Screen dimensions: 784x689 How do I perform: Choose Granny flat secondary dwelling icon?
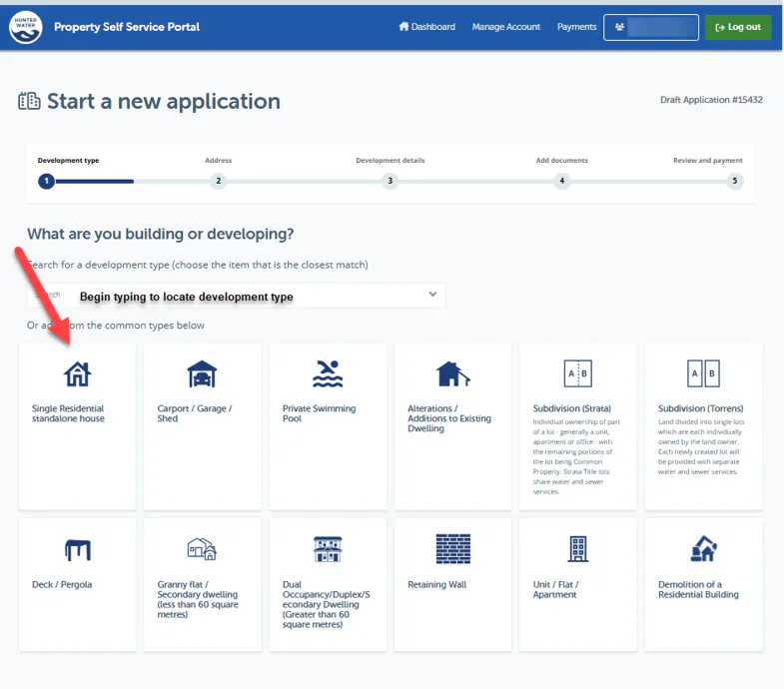(202, 549)
